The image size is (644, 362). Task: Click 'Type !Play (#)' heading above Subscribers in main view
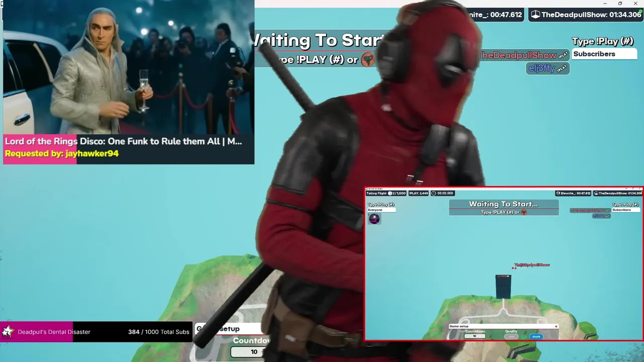[x=603, y=41]
